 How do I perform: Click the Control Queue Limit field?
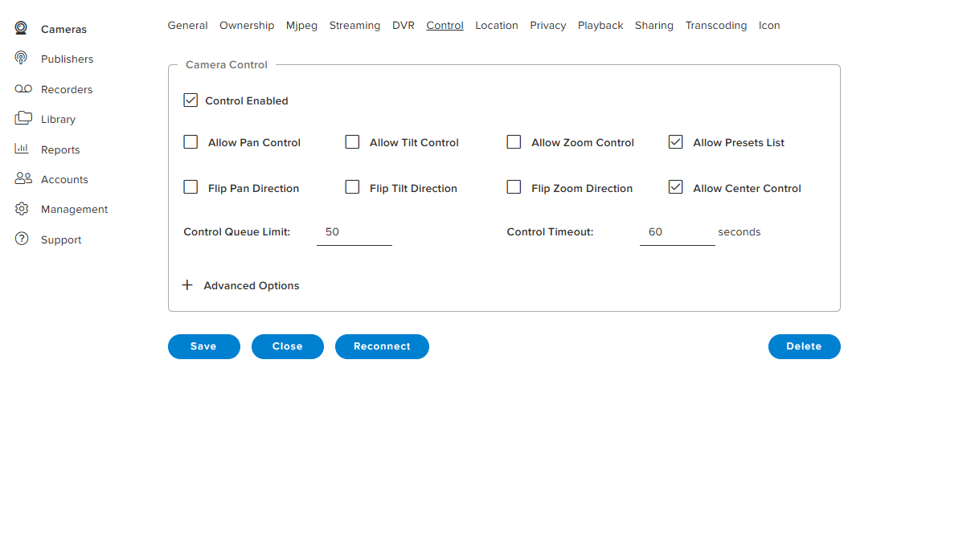coord(354,231)
